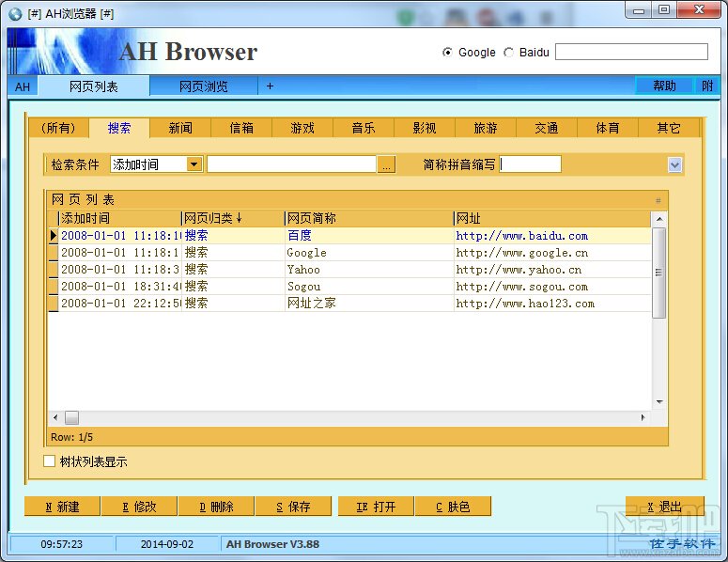Select the 音乐 category tab
Image resolution: width=728 pixels, height=562 pixels.
pyautogui.click(x=364, y=128)
